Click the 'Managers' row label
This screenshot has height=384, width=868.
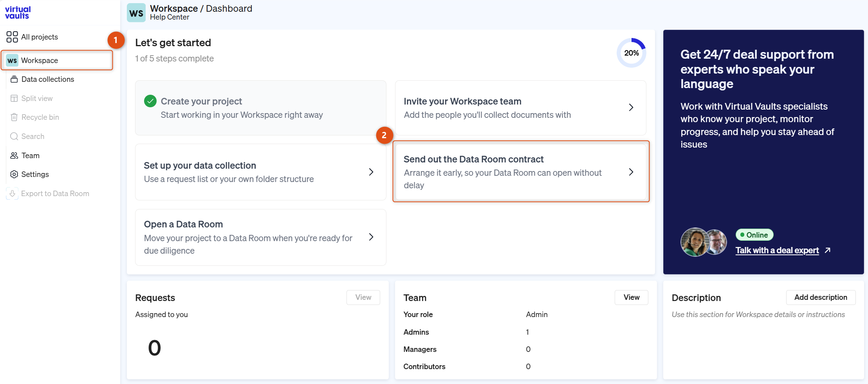[x=420, y=349]
